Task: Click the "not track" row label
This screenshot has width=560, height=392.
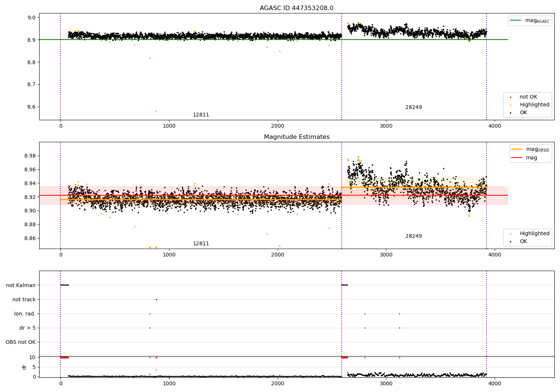Action: [x=24, y=300]
